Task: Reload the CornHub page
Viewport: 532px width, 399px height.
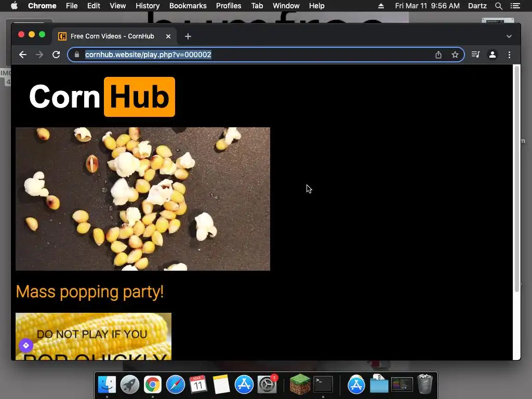Action: 56,55
